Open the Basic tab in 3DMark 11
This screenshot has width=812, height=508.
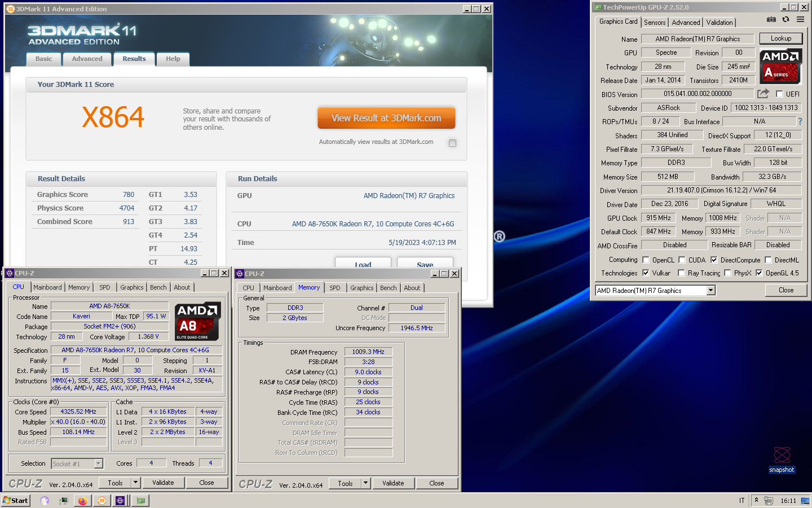click(x=44, y=59)
